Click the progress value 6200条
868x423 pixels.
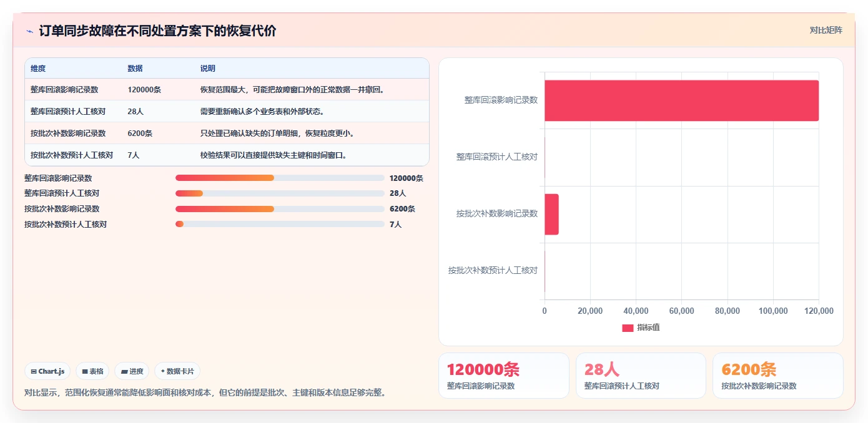point(402,209)
